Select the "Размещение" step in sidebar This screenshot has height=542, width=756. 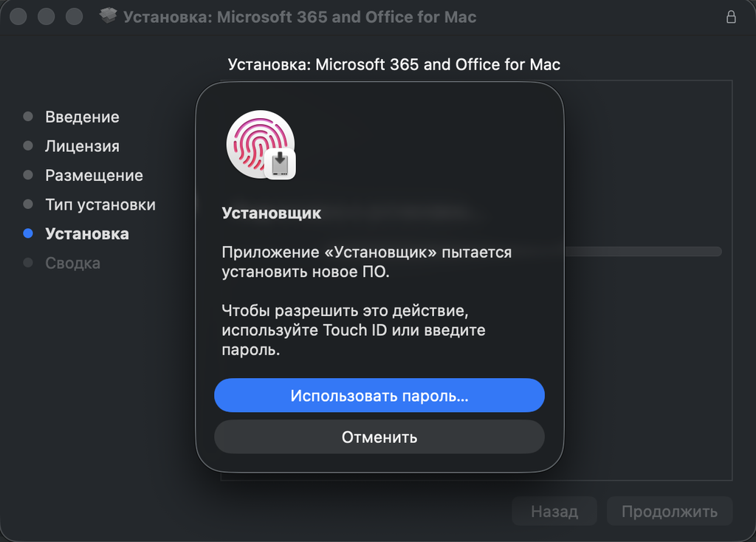pyautogui.click(x=94, y=176)
